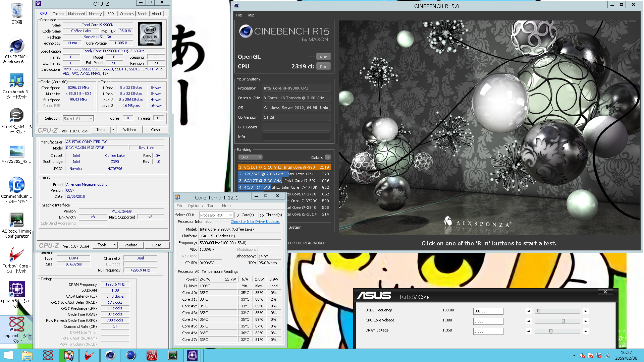Select the cpuz_x64 desktop shortcut
The height and width of the screenshot is (362, 644).
(x=16, y=294)
